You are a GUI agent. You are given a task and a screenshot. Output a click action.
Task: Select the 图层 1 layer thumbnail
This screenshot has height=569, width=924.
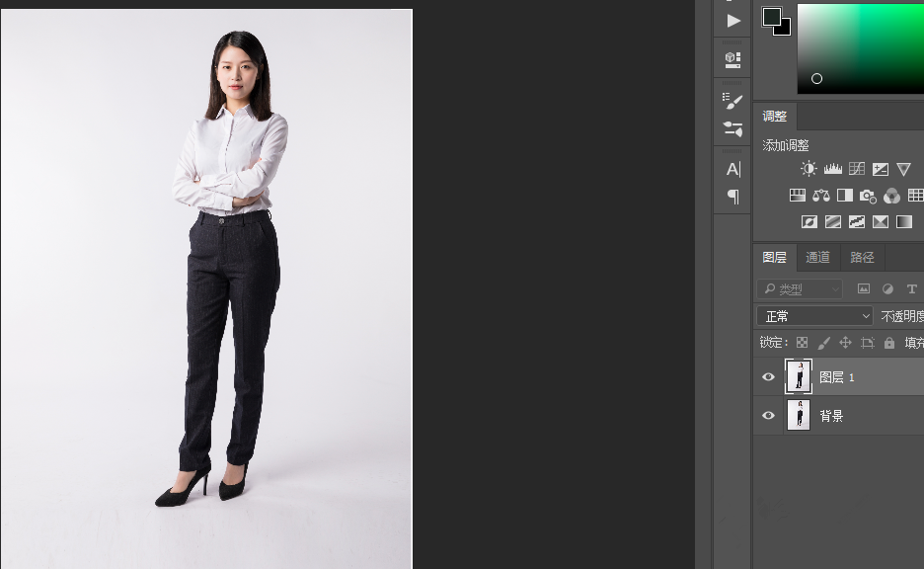[799, 376]
